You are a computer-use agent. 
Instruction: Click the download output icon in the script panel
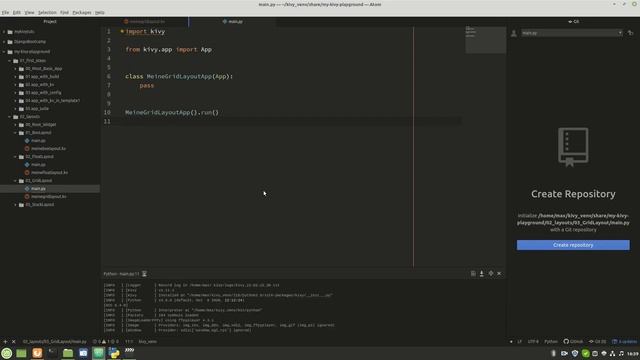click(x=482, y=273)
